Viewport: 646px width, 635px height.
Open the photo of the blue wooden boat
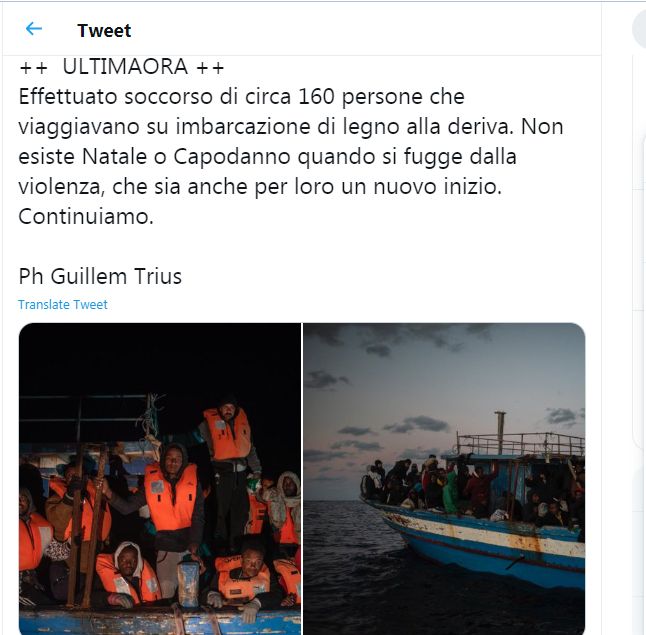pyautogui.click(x=444, y=479)
